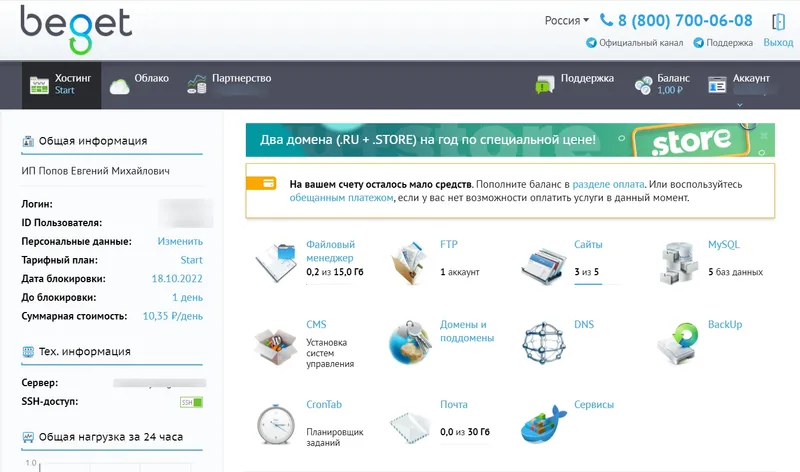
Task: Click the orange card icon in balance warning
Action: [261, 183]
